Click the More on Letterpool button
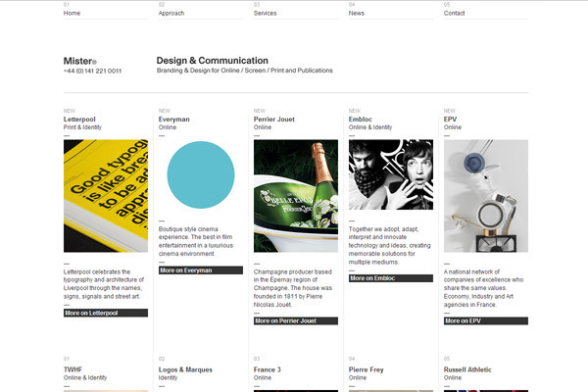The image size is (588, 392). tap(106, 313)
